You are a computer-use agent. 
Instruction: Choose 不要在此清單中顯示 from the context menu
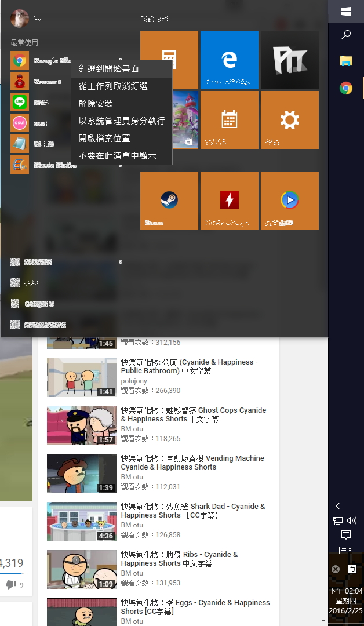122,156
